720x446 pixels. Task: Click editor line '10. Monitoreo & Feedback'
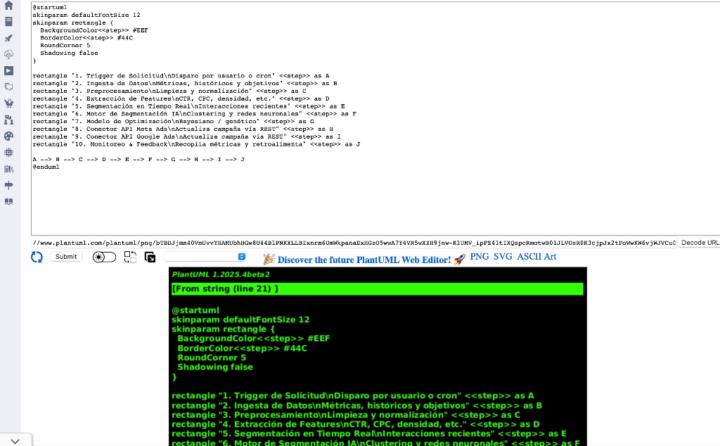[196, 144]
